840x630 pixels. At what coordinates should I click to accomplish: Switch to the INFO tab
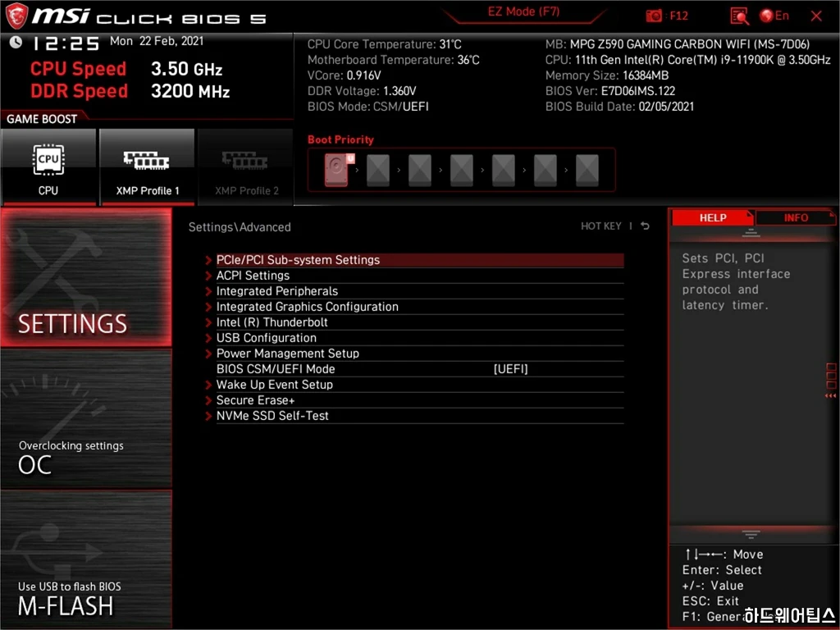(x=796, y=217)
